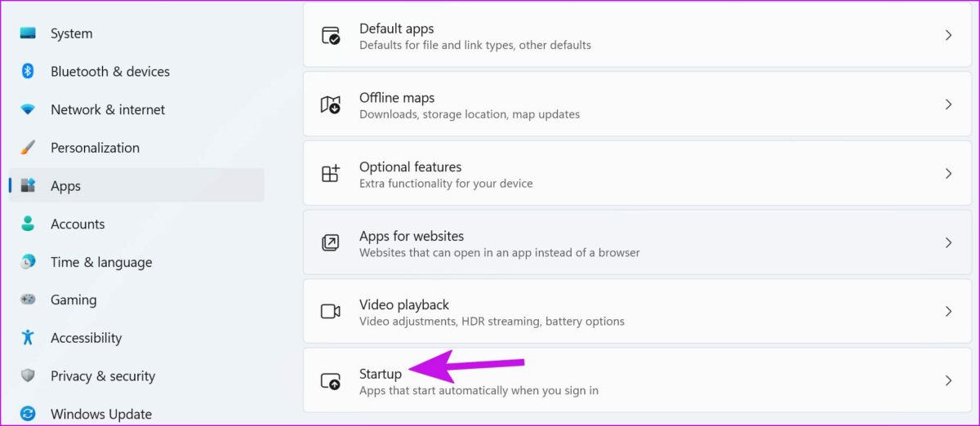
Task: Click the Gaming controller icon
Action: pyautogui.click(x=28, y=300)
